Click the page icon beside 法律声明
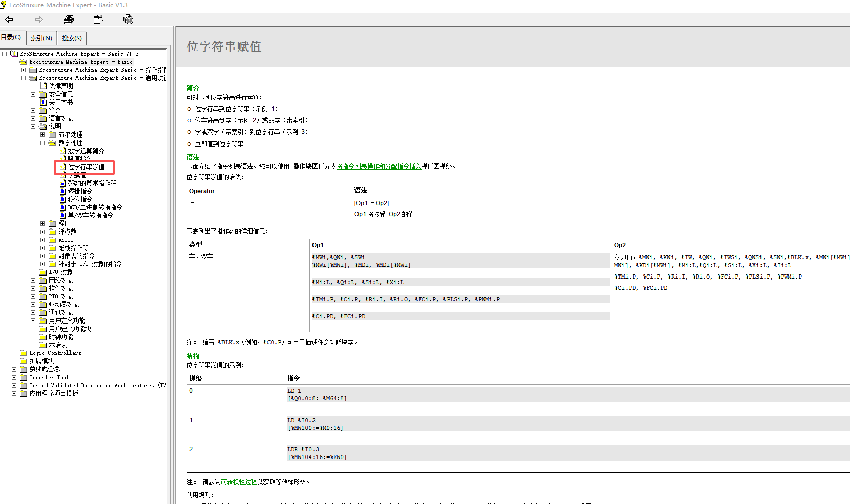 (x=43, y=86)
